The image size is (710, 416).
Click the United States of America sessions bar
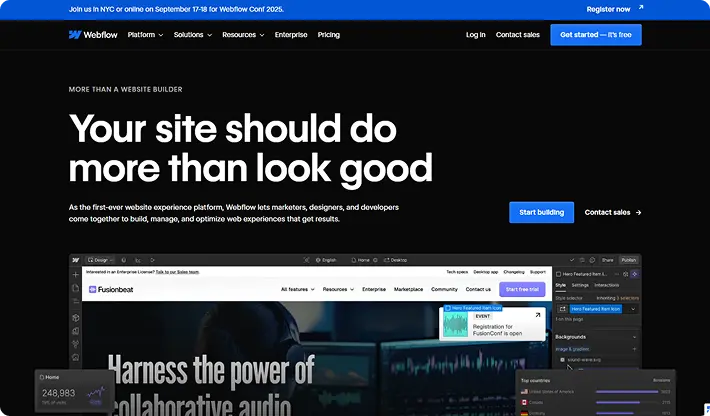click(x=627, y=392)
